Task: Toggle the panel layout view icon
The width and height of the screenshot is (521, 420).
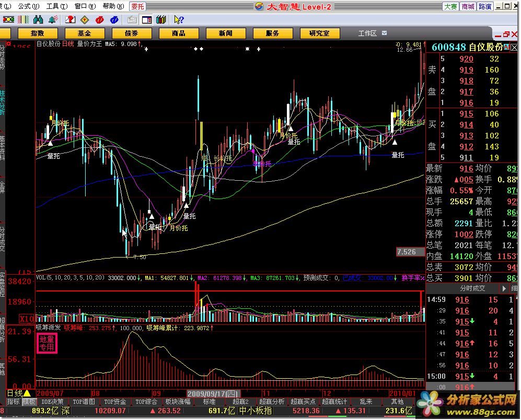Action: coord(147,20)
